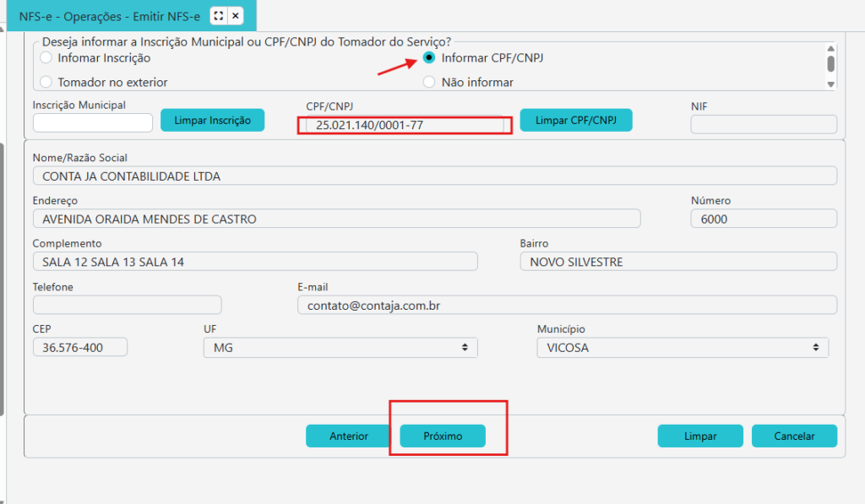Viewport: 865px width, 504px height.
Task: Go to next step with Próximo
Action: [443, 436]
